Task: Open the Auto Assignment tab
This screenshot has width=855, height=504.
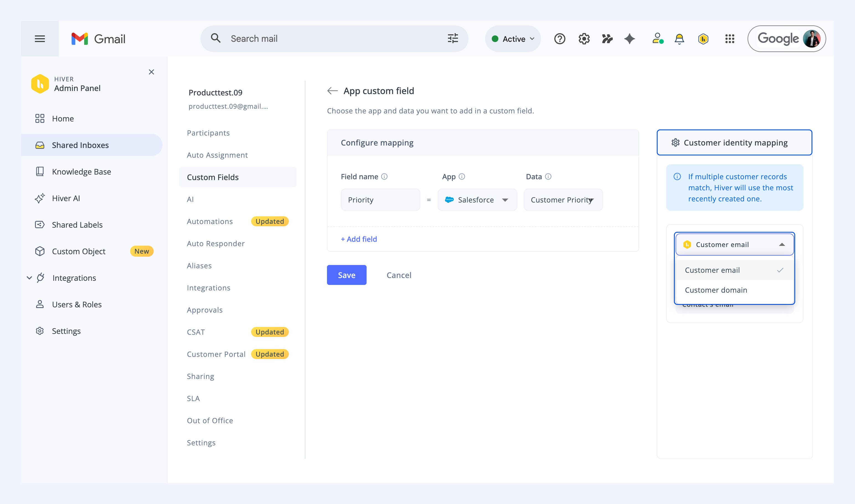Action: click(x=217, y=155)
